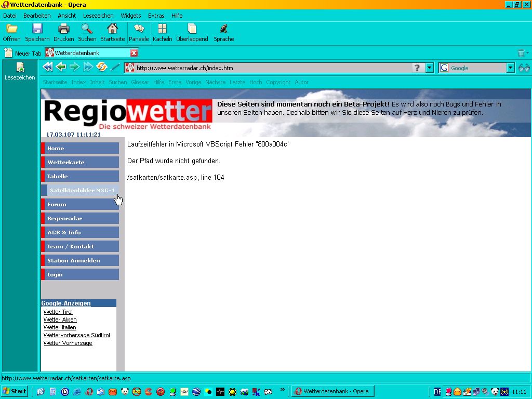Click Satellitenbilder MSG-1 navigation button
The image size is (532, 399).
(x=80, y=190)
